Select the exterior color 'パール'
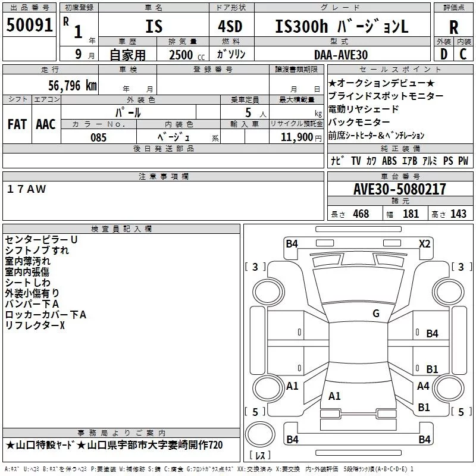The image size is (476, 476). [x=128, y=112]
